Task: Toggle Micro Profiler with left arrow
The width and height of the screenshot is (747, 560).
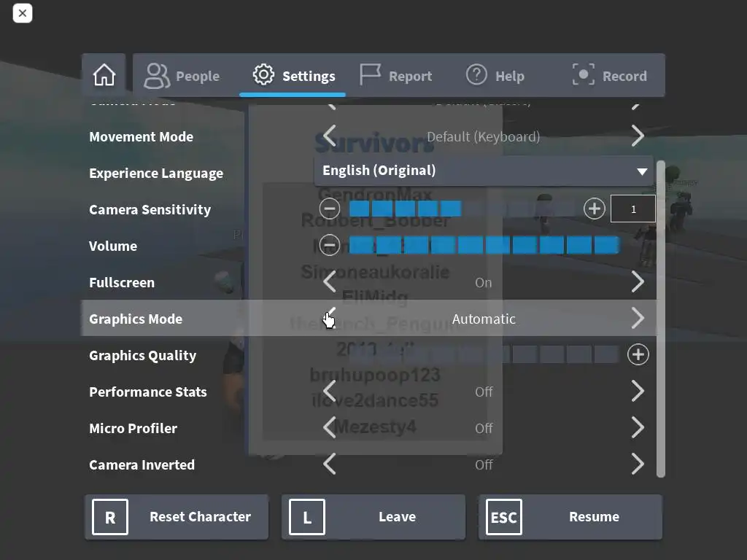Action: tap(330, 427)
